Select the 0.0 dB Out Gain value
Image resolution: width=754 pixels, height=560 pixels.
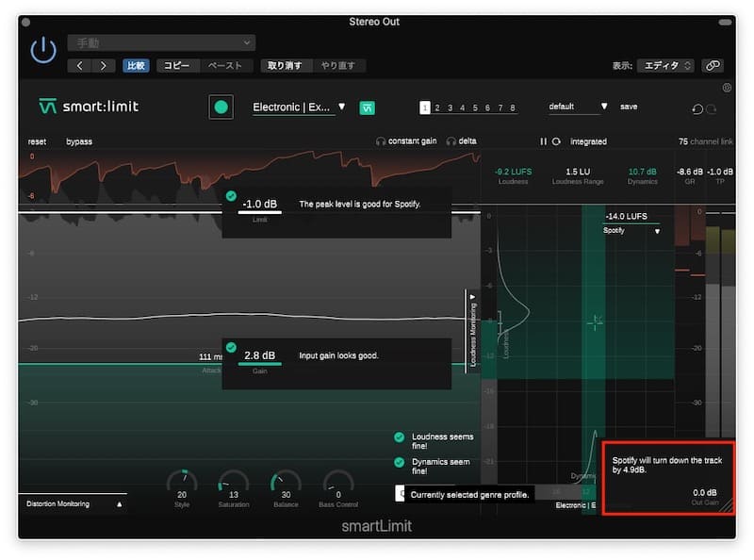pyautogui.click(x=705, y=493)
